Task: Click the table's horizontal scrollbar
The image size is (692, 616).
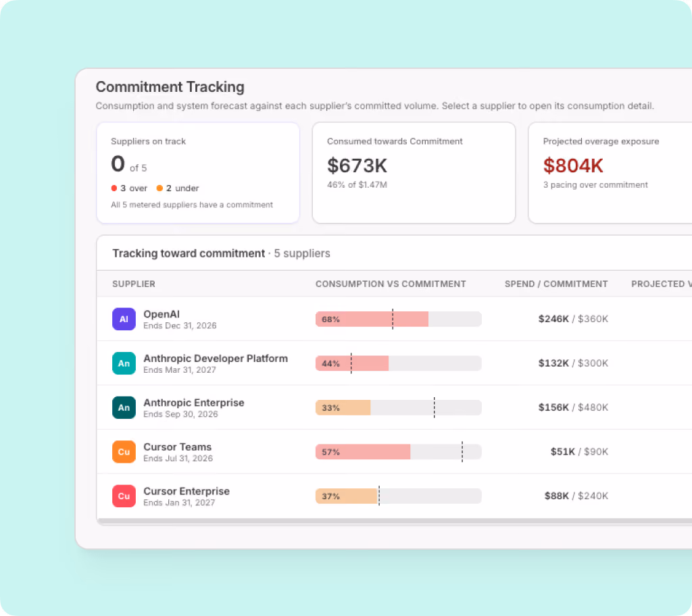Action: (x=394, y=521)
